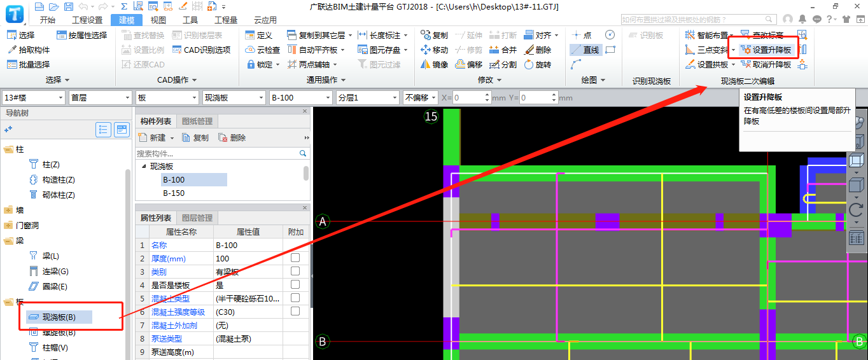Tick the 附加 checkbox for 混凝土强度等级
868x360 pixels.
(295, 312)
